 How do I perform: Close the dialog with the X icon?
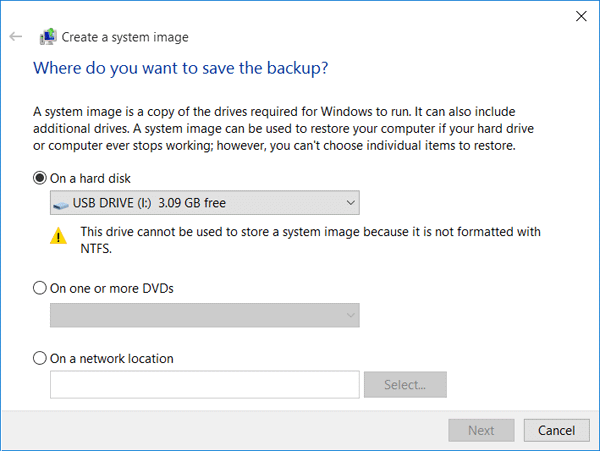tap(581, 16)
